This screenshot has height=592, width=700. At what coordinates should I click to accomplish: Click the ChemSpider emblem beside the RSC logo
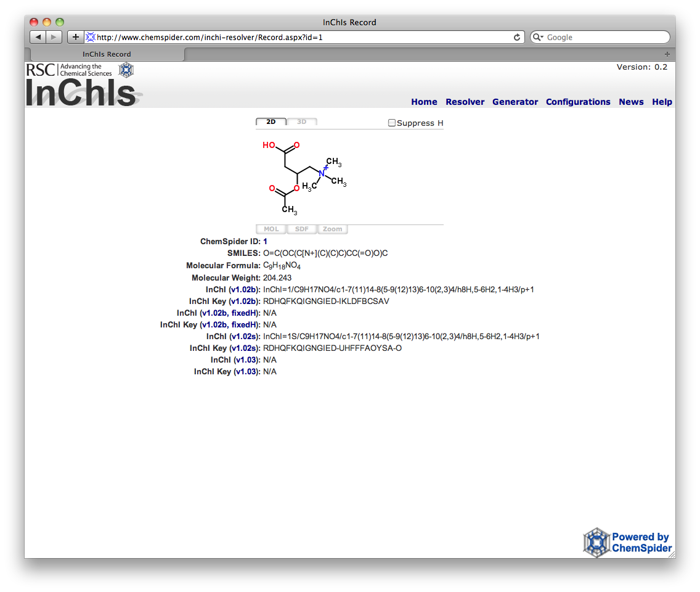126,70
